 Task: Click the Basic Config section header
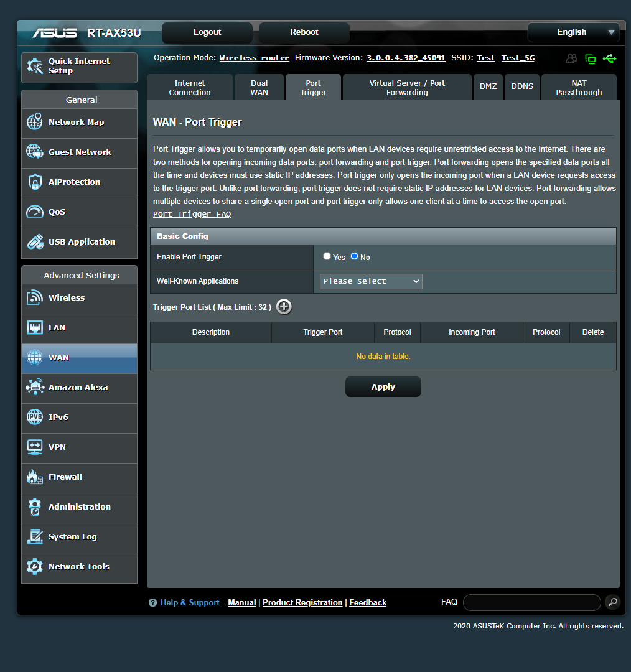coord(383,236)
